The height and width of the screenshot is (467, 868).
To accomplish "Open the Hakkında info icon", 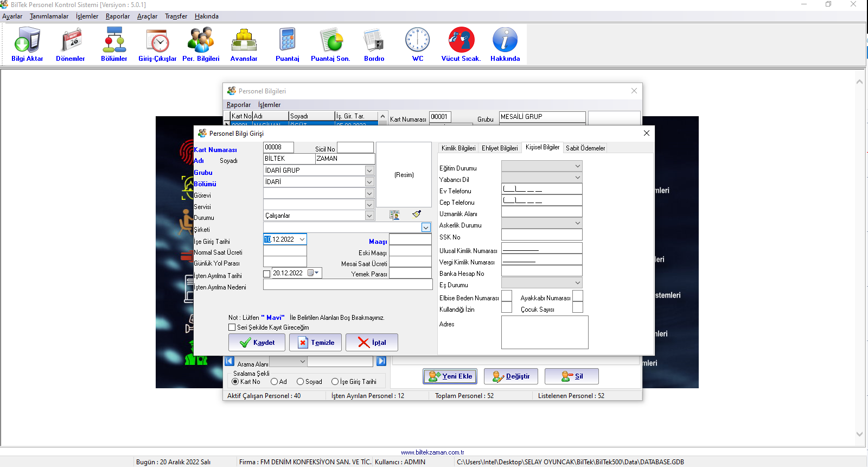I will (505, 45).
